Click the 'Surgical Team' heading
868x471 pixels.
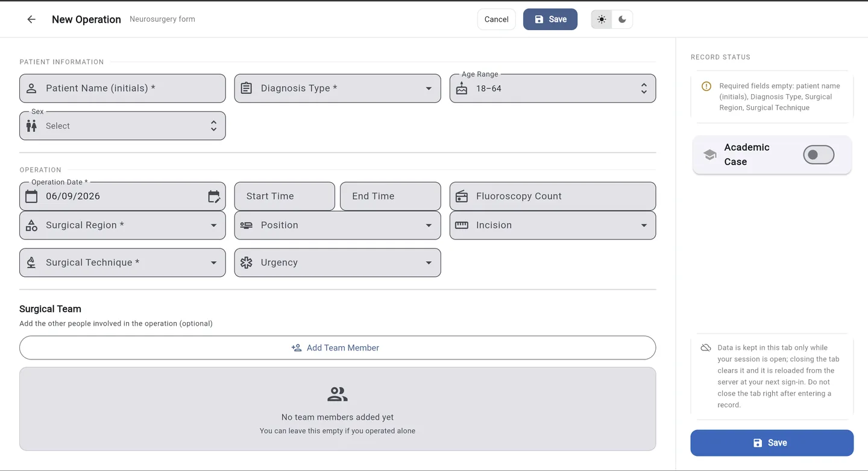point(50,309)
